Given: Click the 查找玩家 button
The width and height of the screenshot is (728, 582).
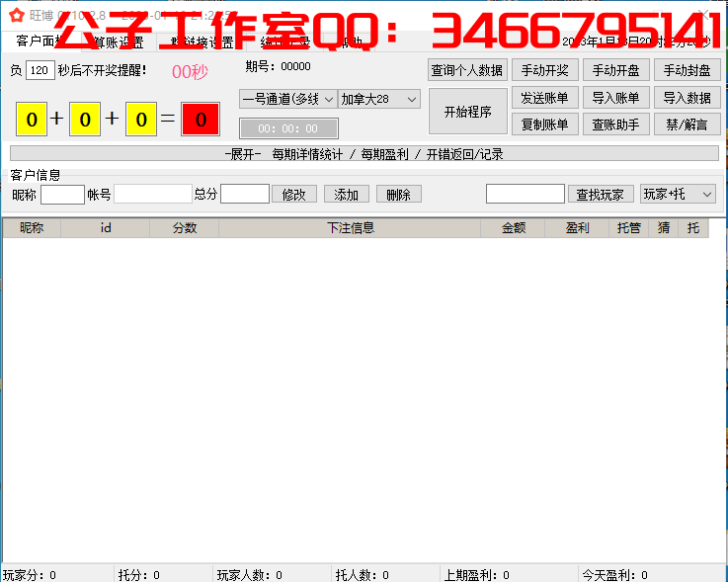Looking at the screenshot, I should (x=601, y=194).
